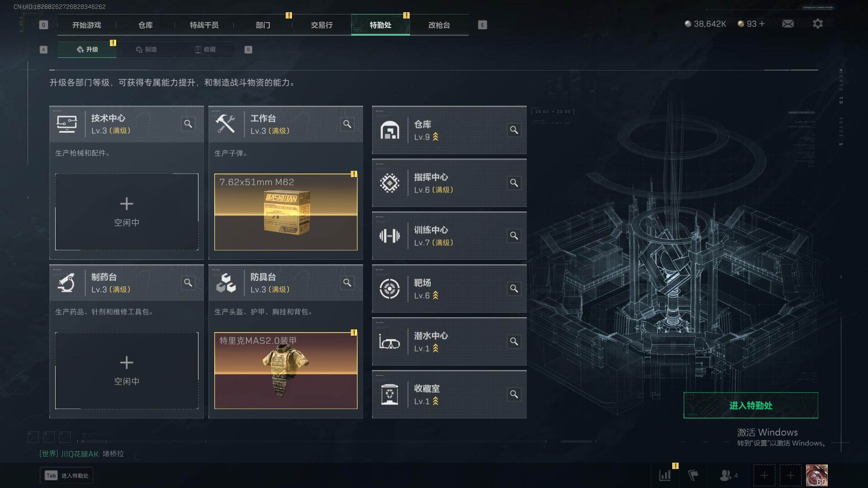This screenshot has height=488, width=868.
Task: Switch to the 交易行 tab
Action: coord(321,25)
